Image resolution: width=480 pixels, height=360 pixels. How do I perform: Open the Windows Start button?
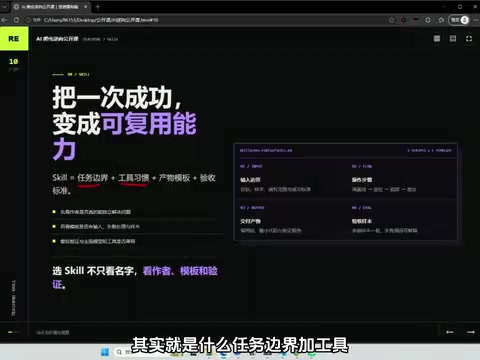coord(105,352)
